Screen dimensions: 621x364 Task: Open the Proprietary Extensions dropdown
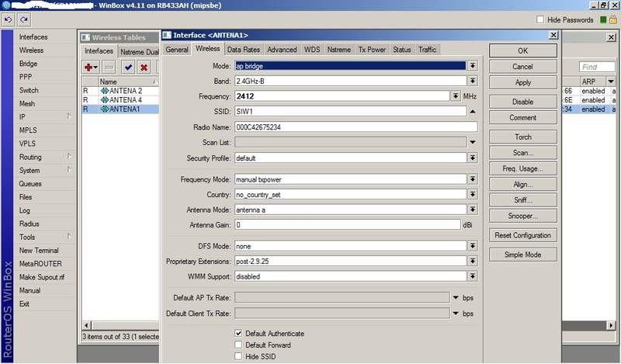point(473,261)
